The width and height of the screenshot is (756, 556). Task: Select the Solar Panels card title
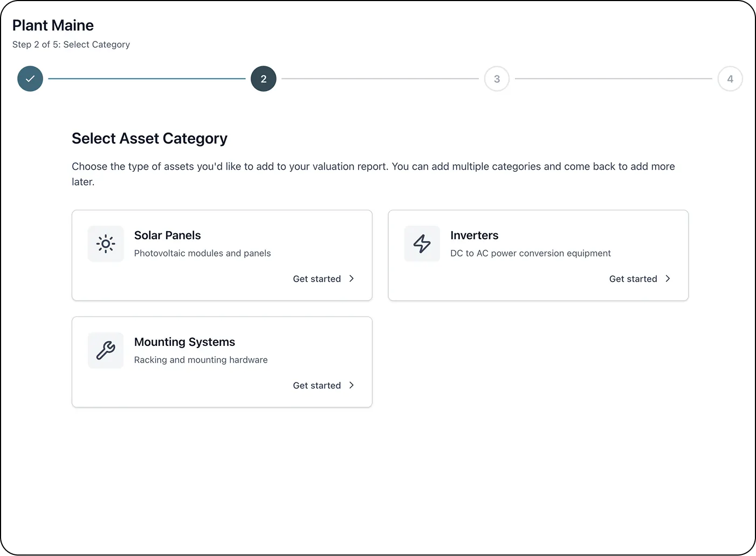(x=167, y=235)
